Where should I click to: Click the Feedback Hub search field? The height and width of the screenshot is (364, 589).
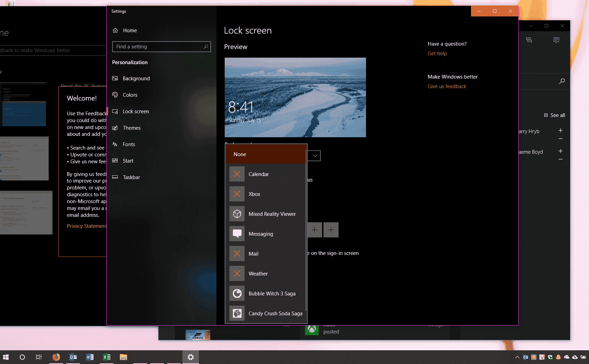(x=53, y=50)
